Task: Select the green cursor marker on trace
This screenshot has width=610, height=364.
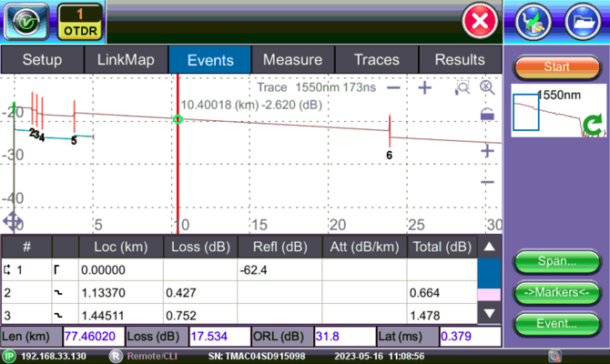Action: 178,119
